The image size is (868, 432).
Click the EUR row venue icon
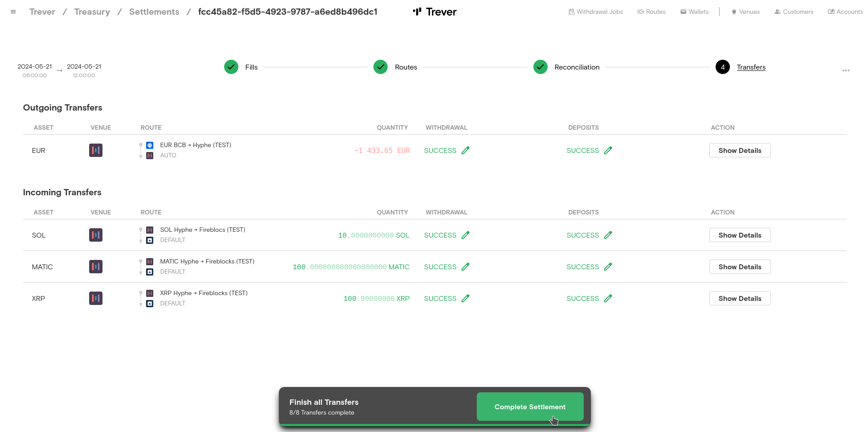click(x=96, y=151)
